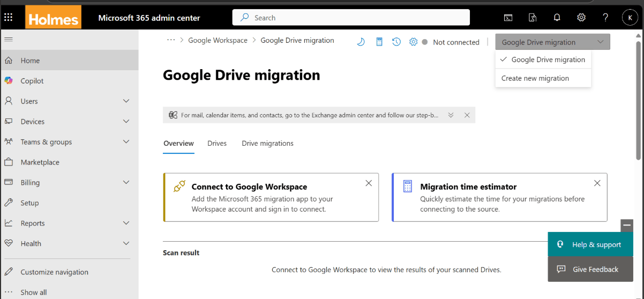
Task: Expand the Health navigation section
Action: point(126,243)
